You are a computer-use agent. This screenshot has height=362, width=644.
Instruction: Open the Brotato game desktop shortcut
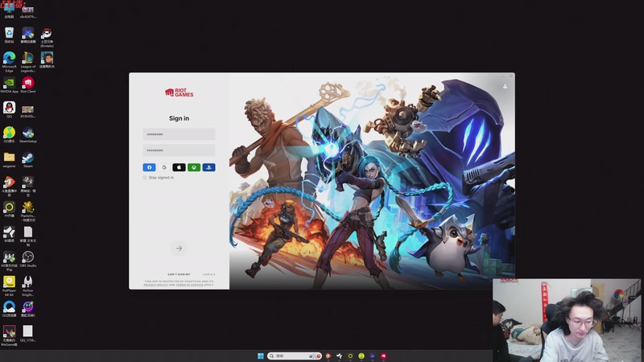point(47,37)
